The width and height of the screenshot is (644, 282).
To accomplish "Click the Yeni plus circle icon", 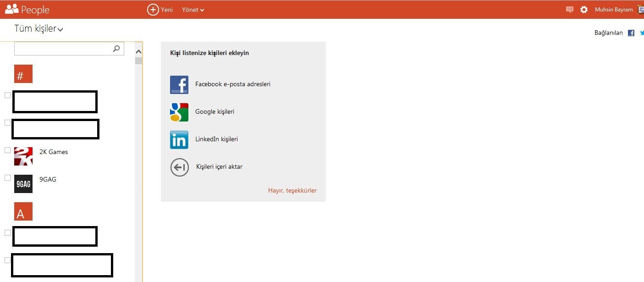I will [153, 10].
